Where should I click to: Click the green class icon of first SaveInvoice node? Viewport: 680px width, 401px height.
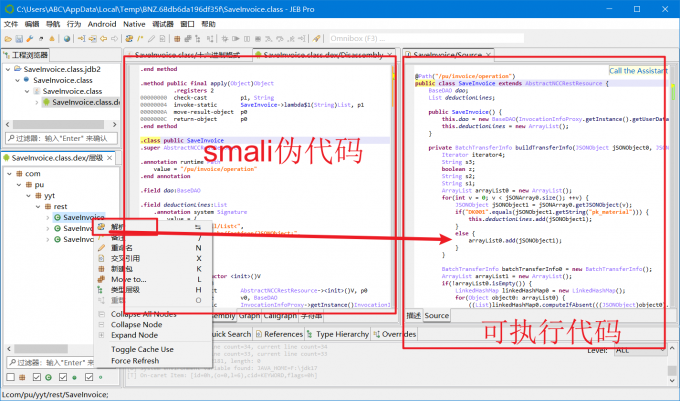click(x=57, y=217)
